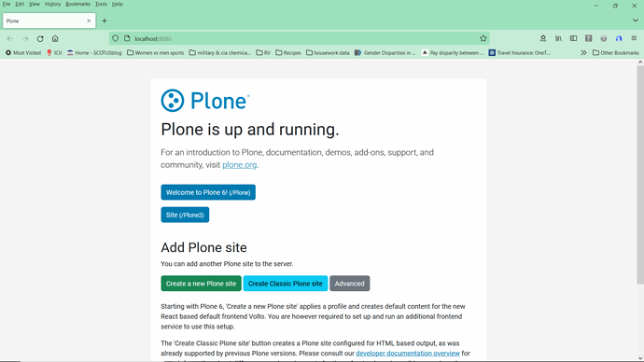644x362 pixels.
Task: Minimize the browser window
Action: coord(596,6)
